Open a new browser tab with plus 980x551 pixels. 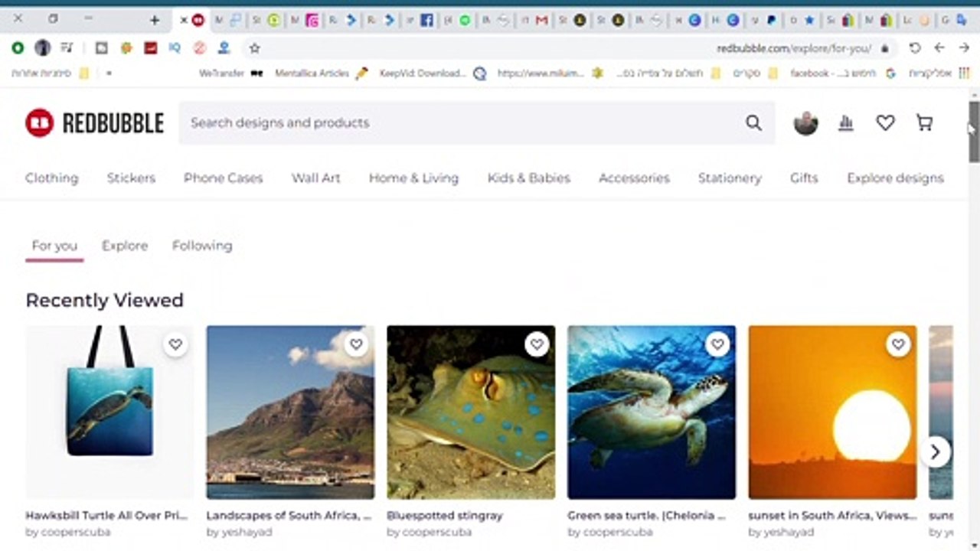click(155, 20)
